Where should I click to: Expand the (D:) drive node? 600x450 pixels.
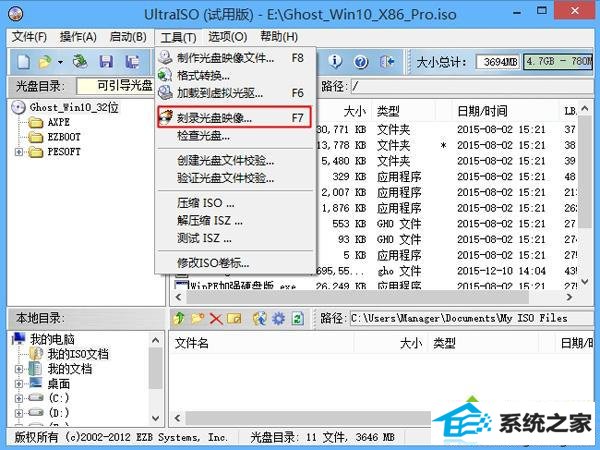coord(19,413)
